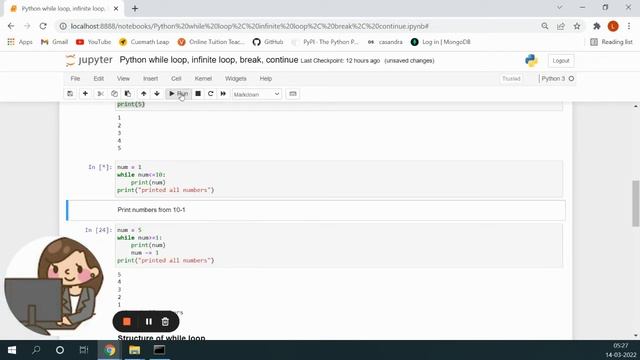Click the Logout button
The height and width of the screenshot is (360, 640).
561,60
